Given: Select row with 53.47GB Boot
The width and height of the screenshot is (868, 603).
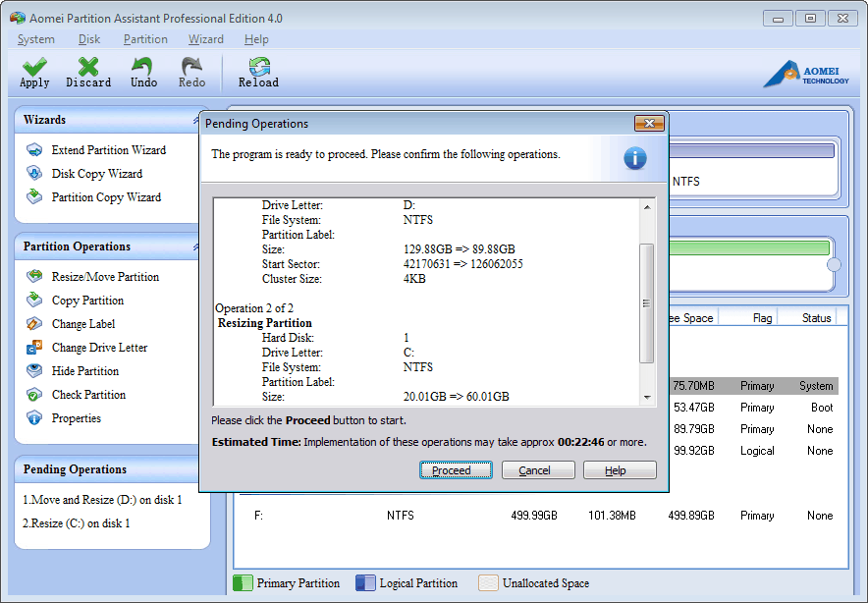Looking at the screenshot, I should click(x=754, y=408).
